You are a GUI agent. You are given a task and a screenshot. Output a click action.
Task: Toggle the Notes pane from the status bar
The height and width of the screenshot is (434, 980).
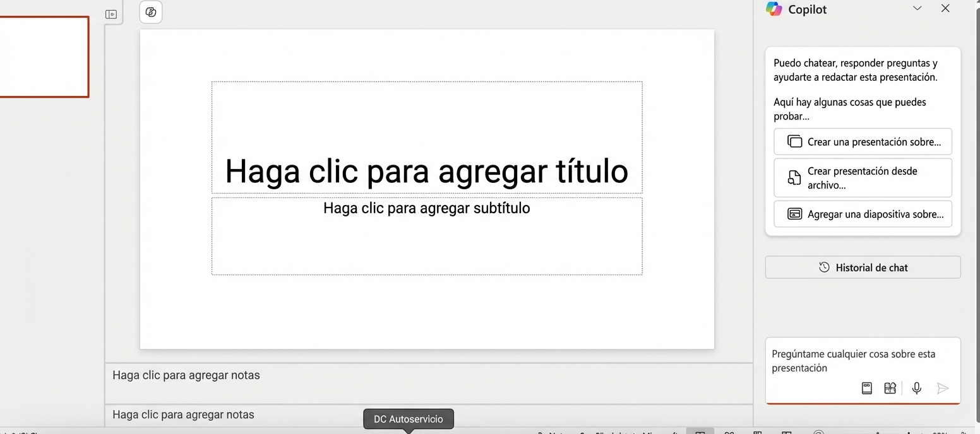[x=553, y=431]
